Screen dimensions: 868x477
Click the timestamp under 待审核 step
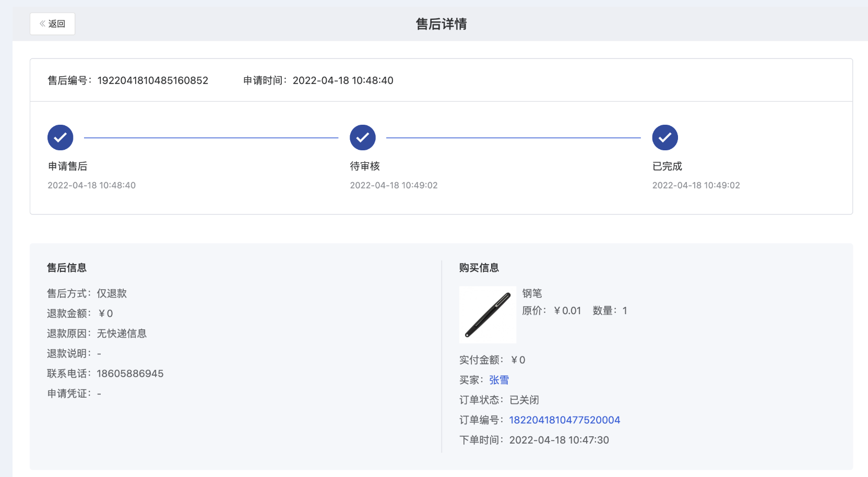(394, 185)
